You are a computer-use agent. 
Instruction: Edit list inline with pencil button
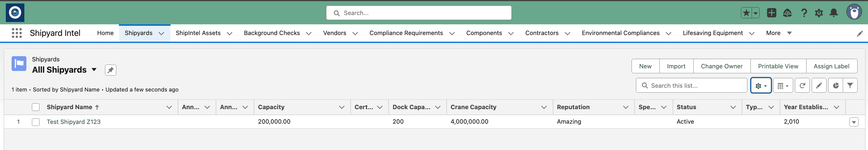(x=819, y=85)
